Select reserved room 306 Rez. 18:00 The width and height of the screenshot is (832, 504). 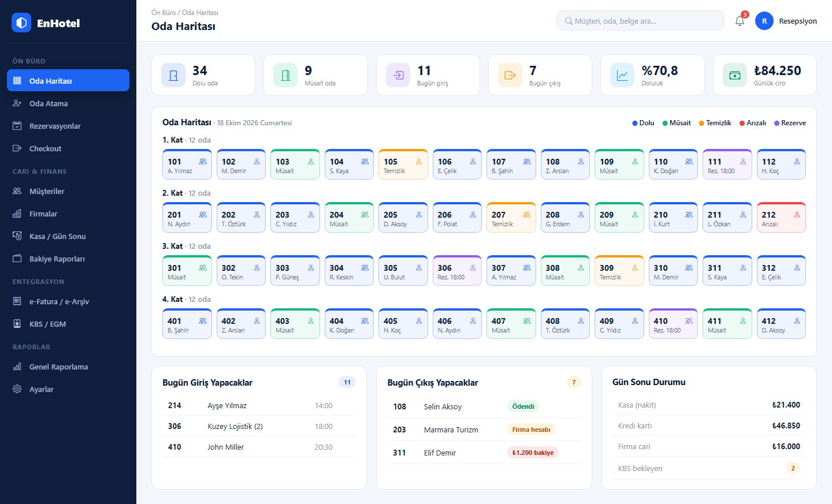457,271
